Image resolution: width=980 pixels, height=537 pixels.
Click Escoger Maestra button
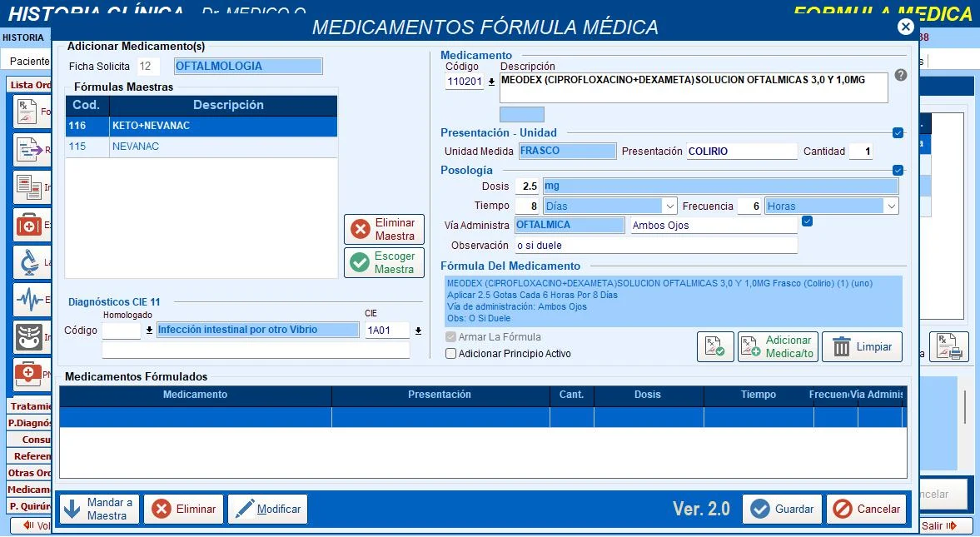384,262
